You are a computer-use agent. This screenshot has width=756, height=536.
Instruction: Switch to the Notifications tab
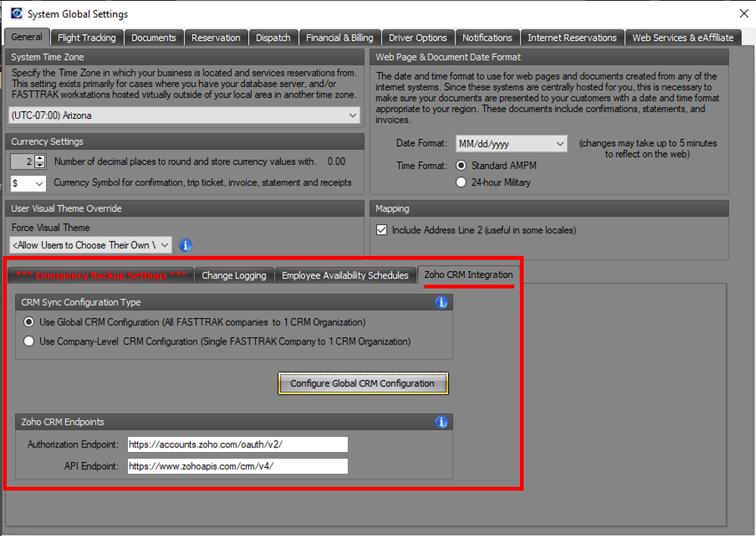coord(487,38)
